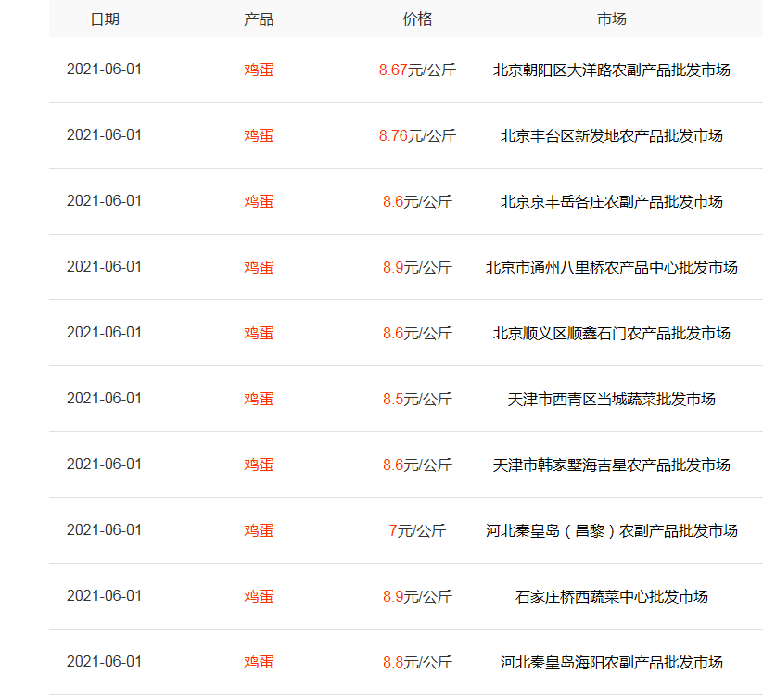This screenshot has width=763, height=700.
Task: Click market 天津市韩家墅海吉星农产品批发市场
Action: [x=612, y=465]
